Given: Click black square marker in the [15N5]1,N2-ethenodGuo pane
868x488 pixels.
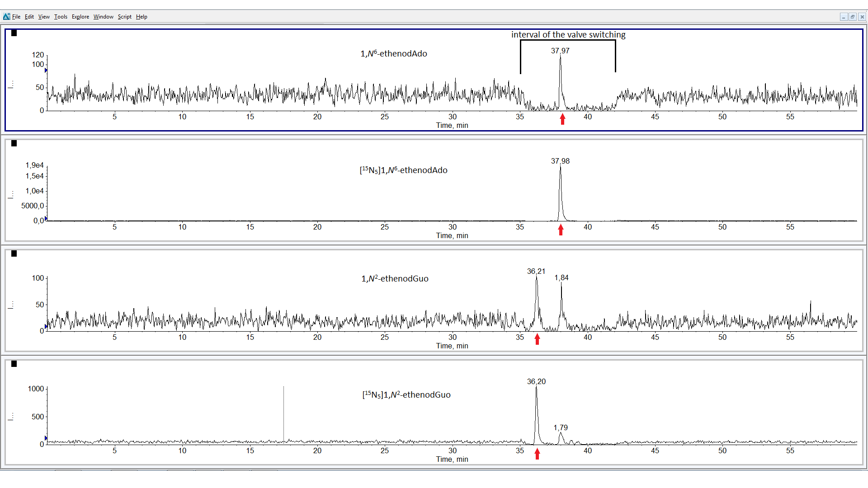Looking at the screenshot, I should (x=14, y=364).
